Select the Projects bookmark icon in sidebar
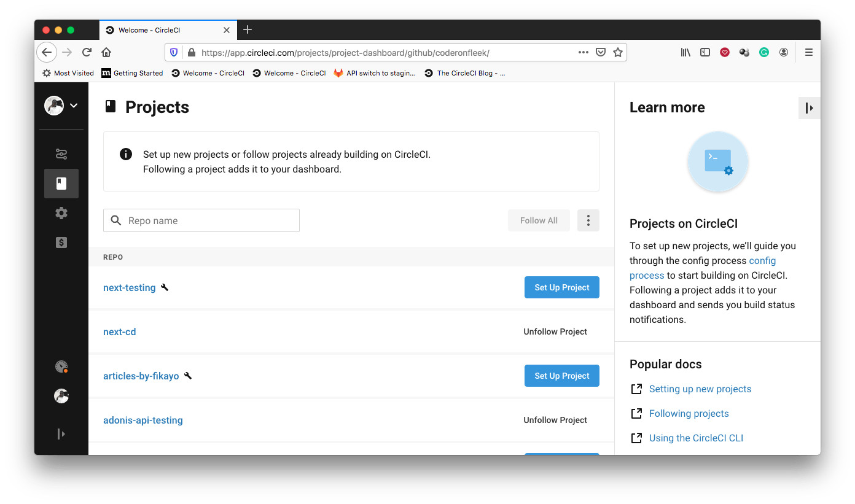This screenshot has width=855, height=504. (61, 184)
